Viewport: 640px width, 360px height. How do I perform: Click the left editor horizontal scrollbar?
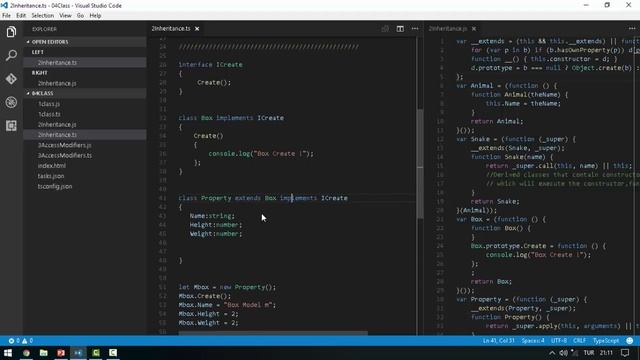point(273,333)
